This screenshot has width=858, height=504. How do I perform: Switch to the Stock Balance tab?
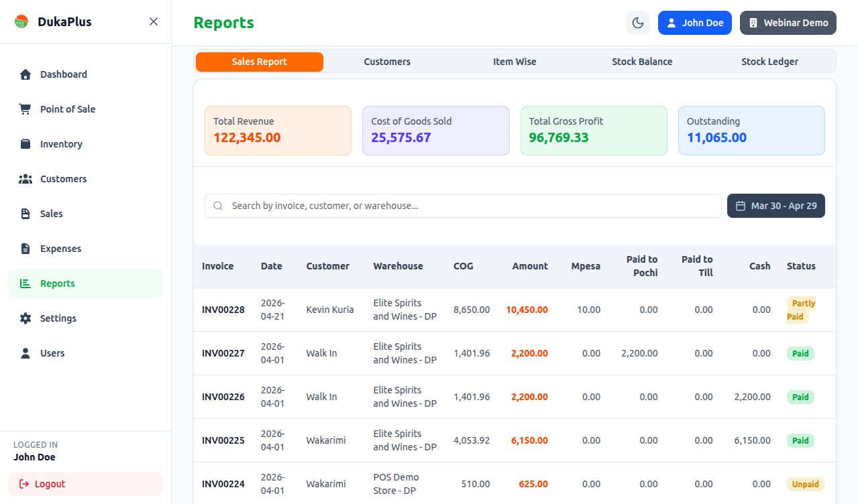coord(642,62)
